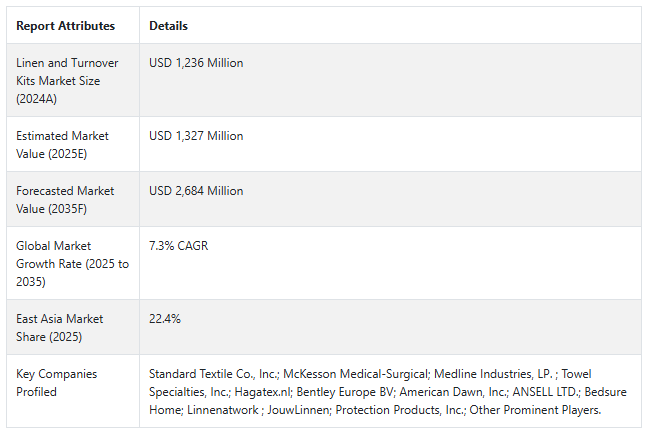The width and height of the screenshot is (646, 432).
Task: Click the 7.3% CAGR value
Action: point(179,246)
